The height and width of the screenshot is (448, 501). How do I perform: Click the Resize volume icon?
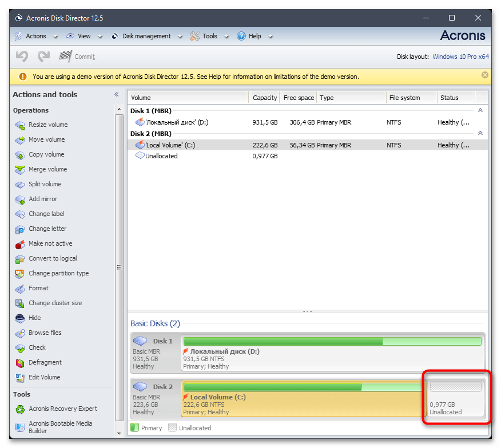[19, 125]
